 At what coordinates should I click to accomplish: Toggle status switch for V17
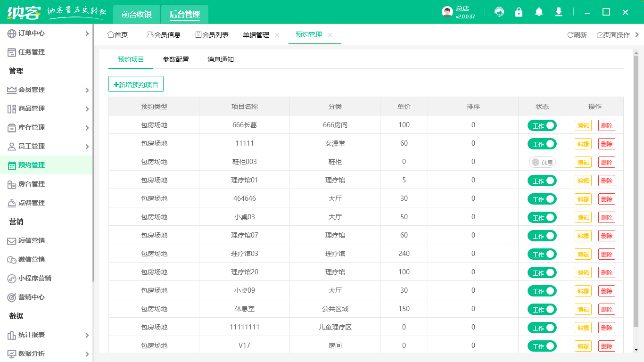pos(542,346)
